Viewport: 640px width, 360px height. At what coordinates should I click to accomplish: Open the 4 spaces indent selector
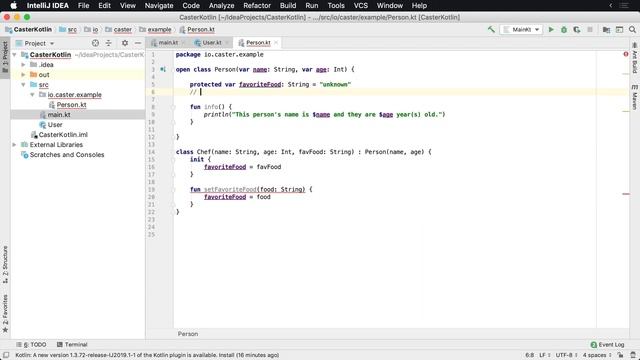tap(597, 355)
